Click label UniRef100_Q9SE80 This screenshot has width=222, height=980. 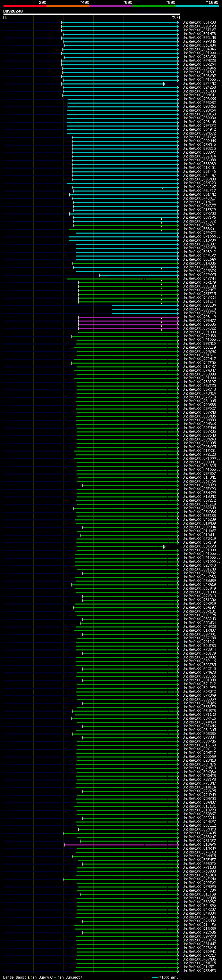(199, 306)
